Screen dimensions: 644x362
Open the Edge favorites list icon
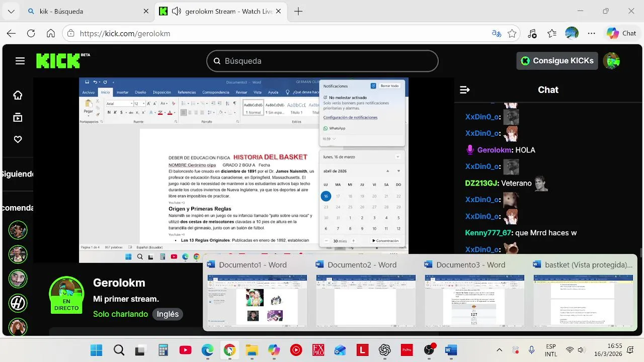(552, 33)
